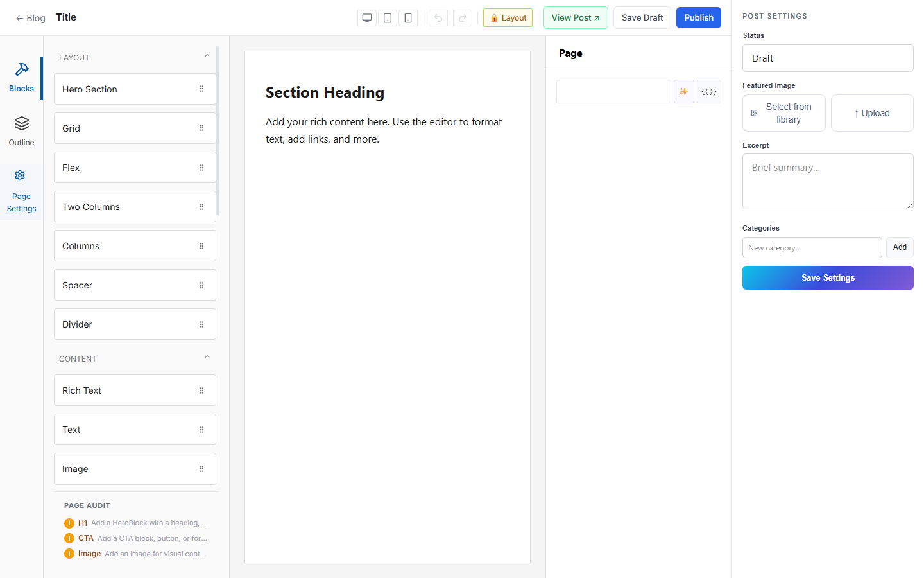This screenshot has height=578, width=924.
Task: Click drag handle icon on Columns block
Action: click(x=201, y=246)
